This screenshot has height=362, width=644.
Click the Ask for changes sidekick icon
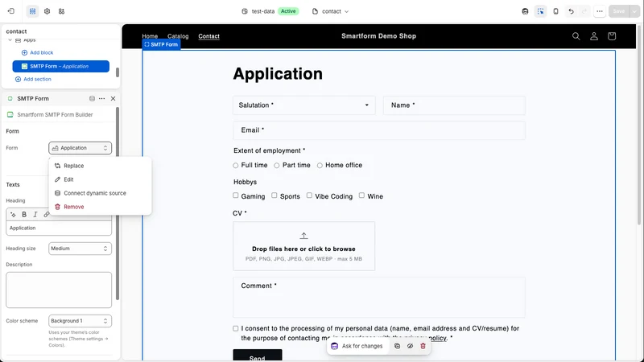click(334, 346)
